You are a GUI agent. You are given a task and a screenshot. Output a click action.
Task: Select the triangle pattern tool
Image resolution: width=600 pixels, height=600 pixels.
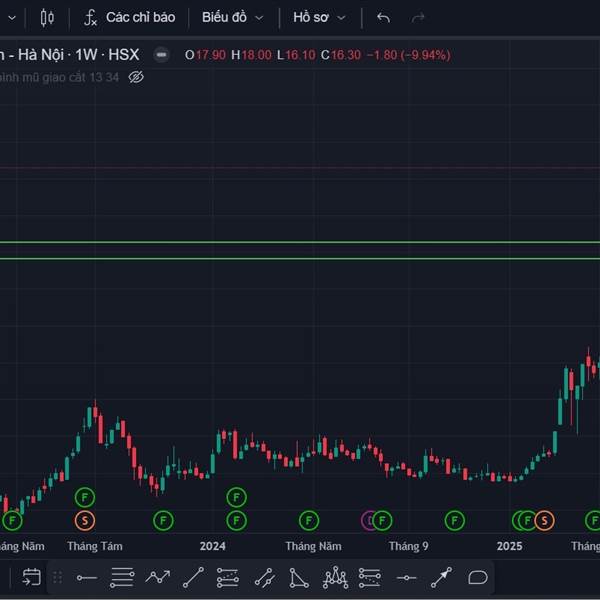[299, 577]
